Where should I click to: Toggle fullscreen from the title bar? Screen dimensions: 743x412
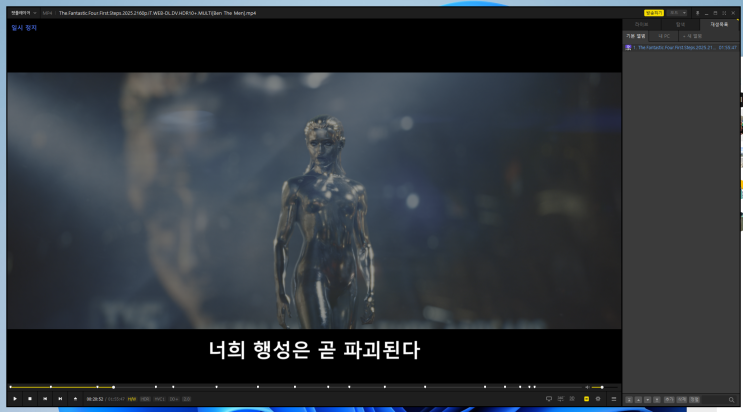click(724, 13)
